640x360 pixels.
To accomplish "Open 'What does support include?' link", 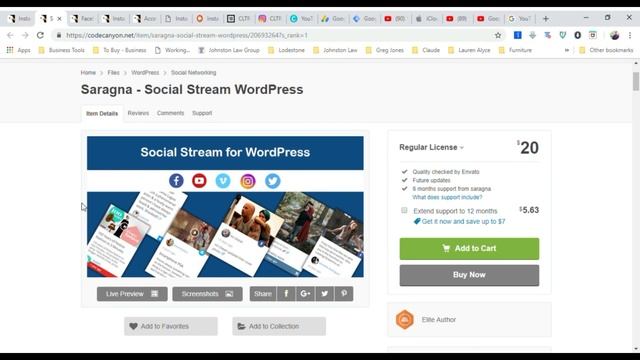I will [447, 198].
